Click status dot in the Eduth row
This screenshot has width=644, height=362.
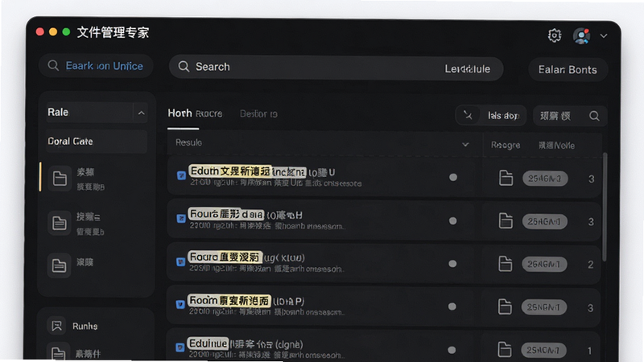453,177
